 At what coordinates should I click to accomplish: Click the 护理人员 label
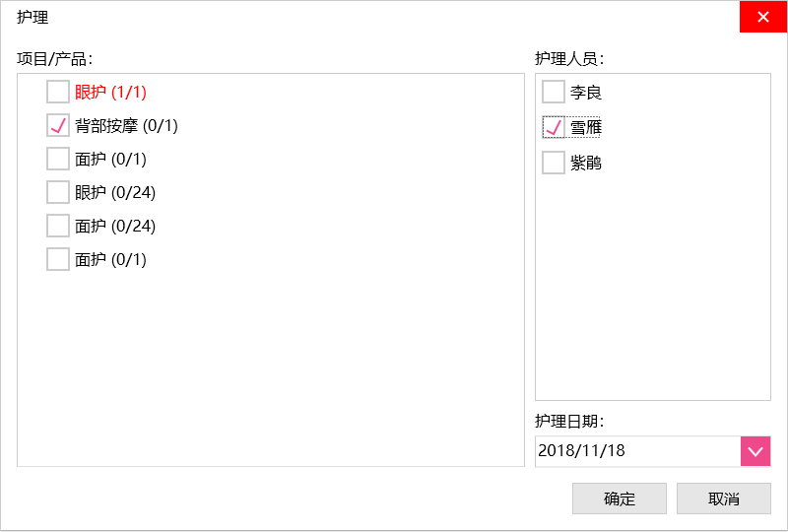pos(569,58)
